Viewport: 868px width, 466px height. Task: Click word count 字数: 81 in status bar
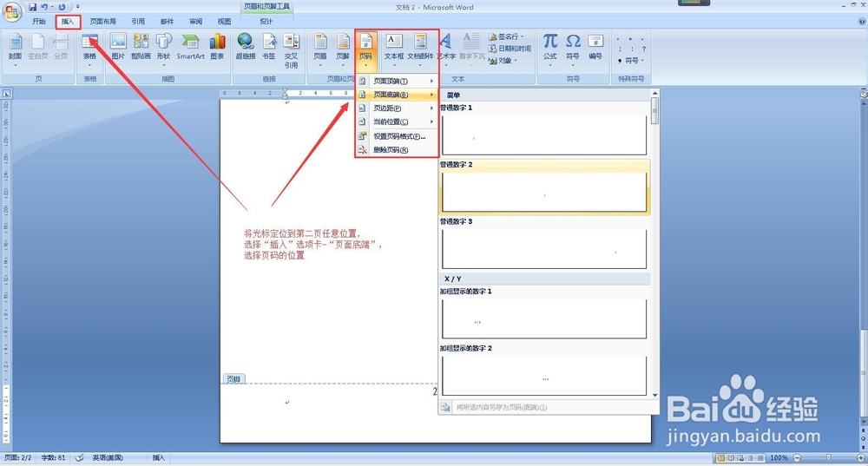[53, 457]
